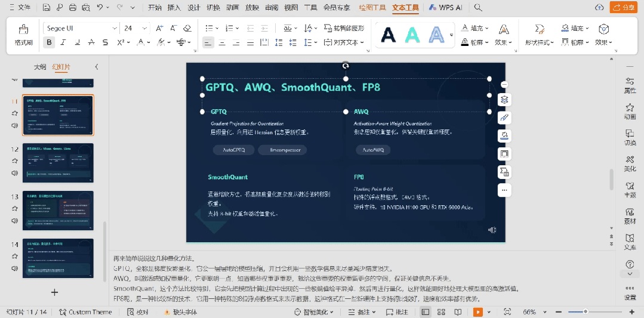This screenshot has height=318, width=644.
Task: Click the layers icon beside slide
Action: 504,99
